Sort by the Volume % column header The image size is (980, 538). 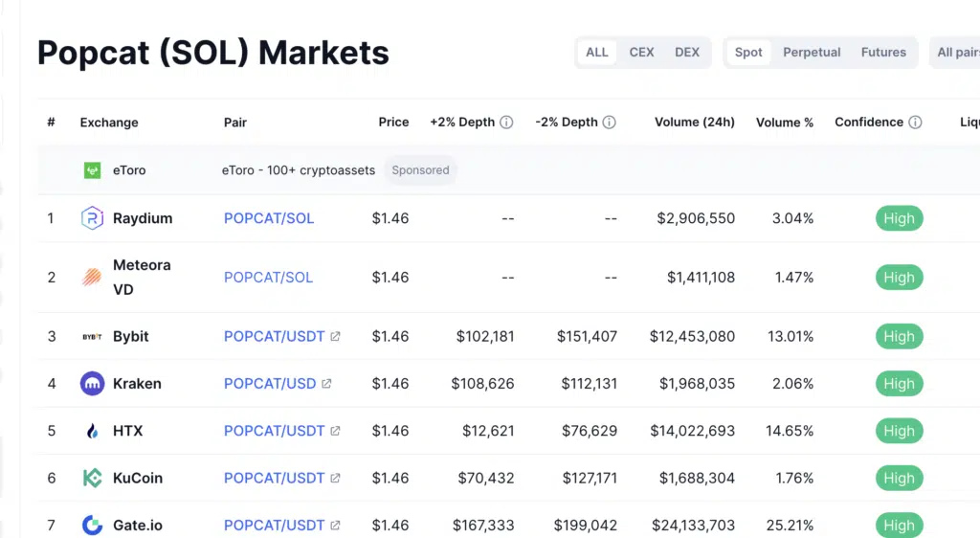click(x=785, y=122)
